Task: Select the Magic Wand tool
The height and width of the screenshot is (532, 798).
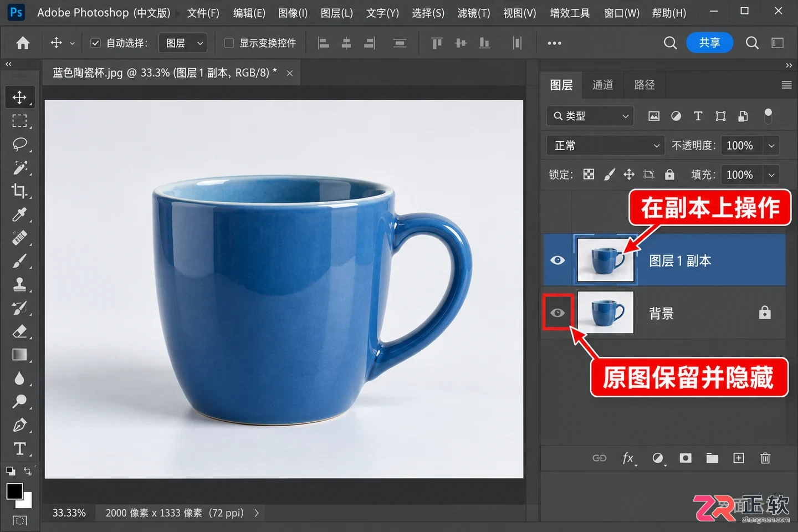Action: 19,167
